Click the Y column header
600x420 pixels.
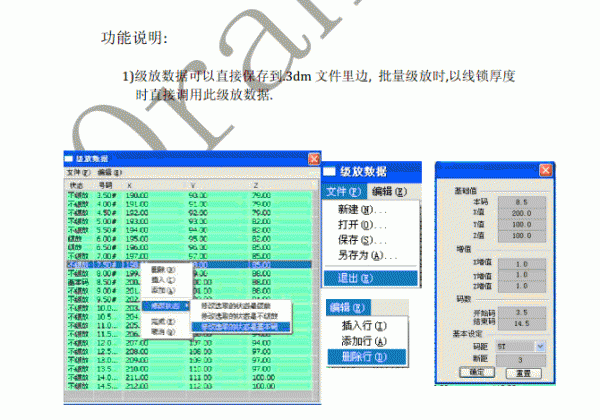(x=193, y=185)
